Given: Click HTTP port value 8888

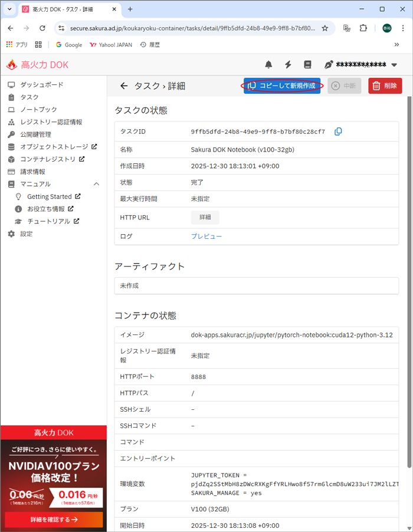Looking at the screenshot, I should pos(198,377).
